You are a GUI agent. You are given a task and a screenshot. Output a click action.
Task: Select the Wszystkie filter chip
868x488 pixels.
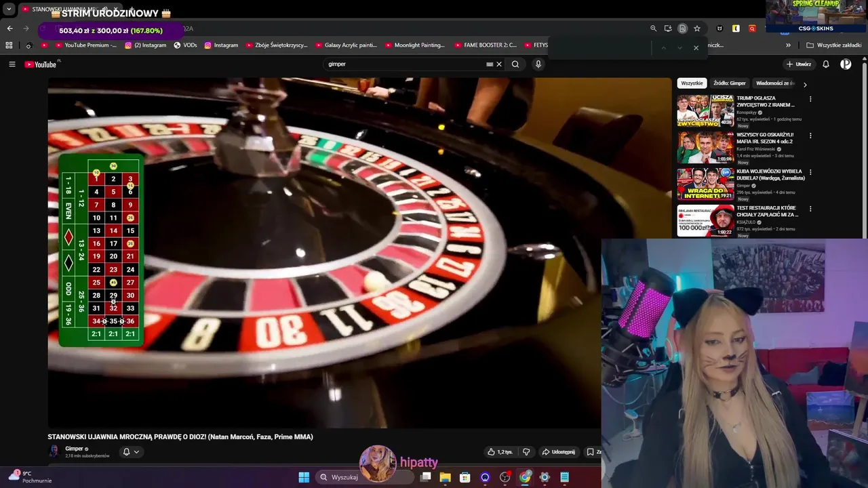click(x=692, y=83)
